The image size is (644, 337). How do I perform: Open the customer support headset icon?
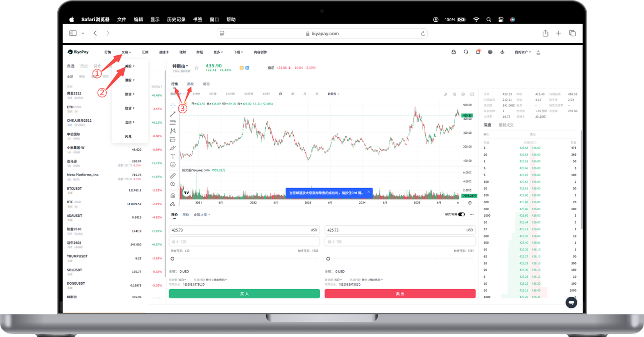point(466,52)
